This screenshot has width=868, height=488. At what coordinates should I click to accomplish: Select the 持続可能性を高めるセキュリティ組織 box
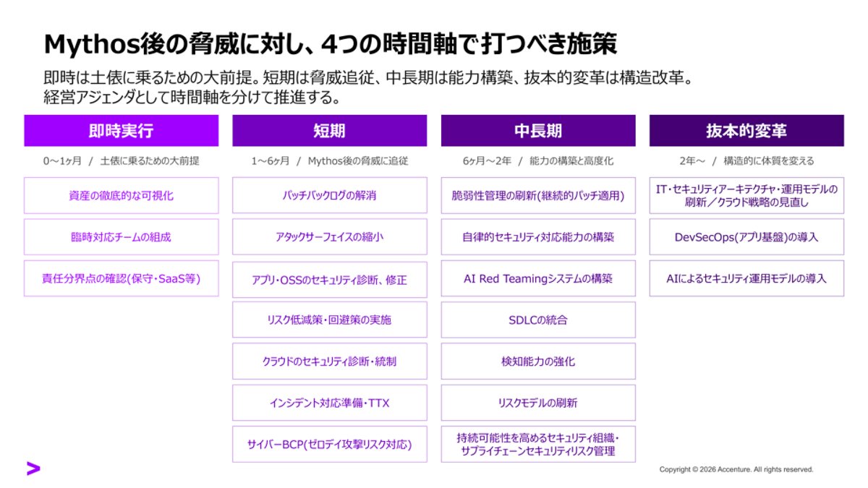(x=538, y=444)
